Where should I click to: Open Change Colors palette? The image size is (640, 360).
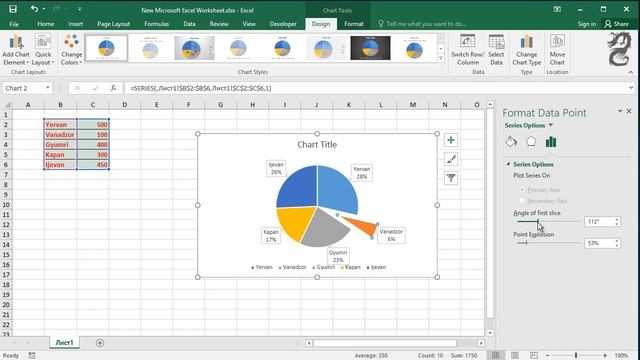(71, 50)
